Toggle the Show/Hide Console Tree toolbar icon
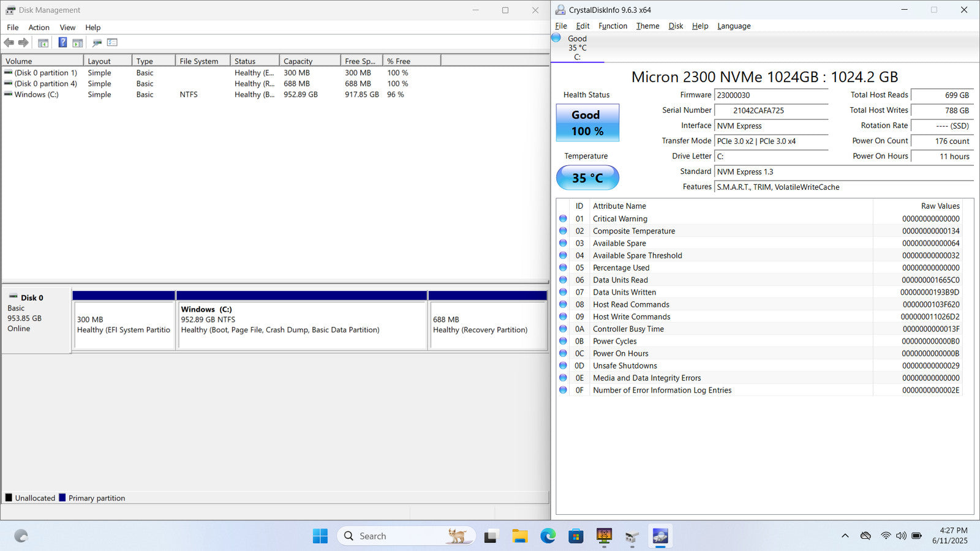 [x=43, y=43]
